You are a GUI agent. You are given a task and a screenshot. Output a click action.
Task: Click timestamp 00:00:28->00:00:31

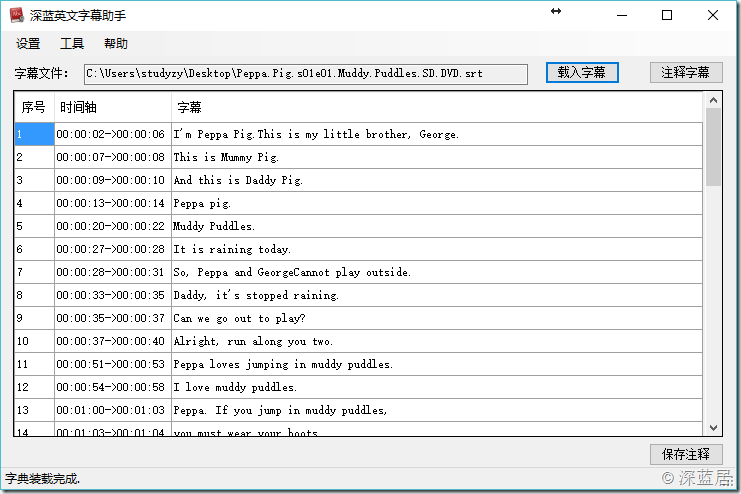(x=111, y=272)
